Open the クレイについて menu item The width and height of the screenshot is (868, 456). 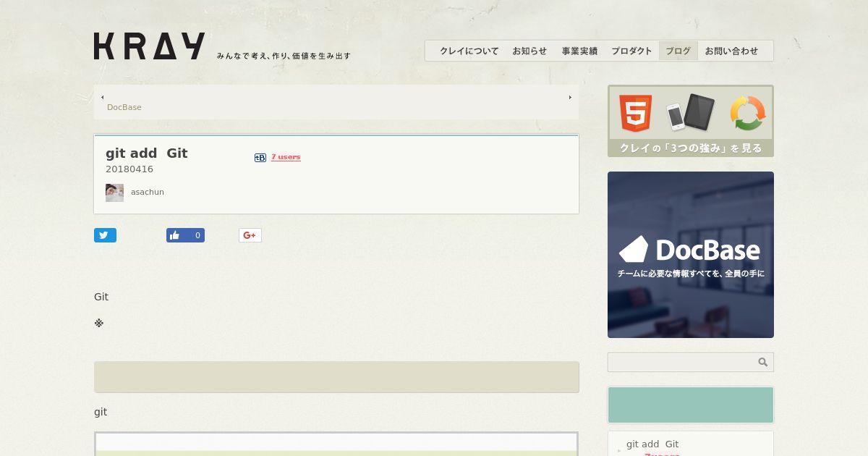point(469,51)
